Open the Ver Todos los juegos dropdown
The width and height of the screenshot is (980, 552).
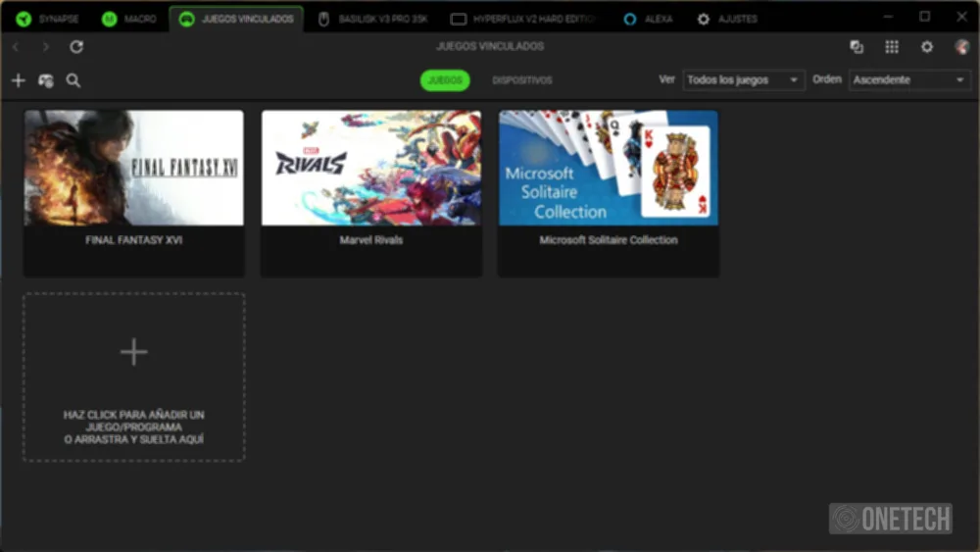[x=743, y=80]
